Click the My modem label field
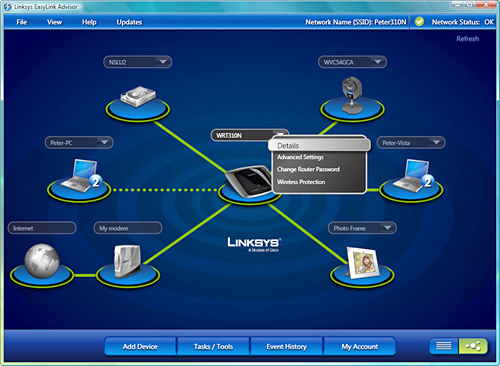The height and width of the screenshot is (366, 500). click(x=128, y=228)
